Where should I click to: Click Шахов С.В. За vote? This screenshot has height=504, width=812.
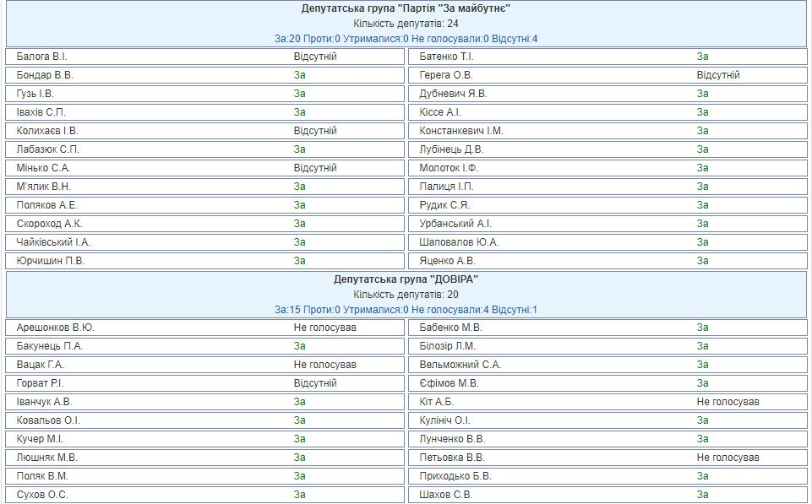pyautogui.click(x=702, y=495)
